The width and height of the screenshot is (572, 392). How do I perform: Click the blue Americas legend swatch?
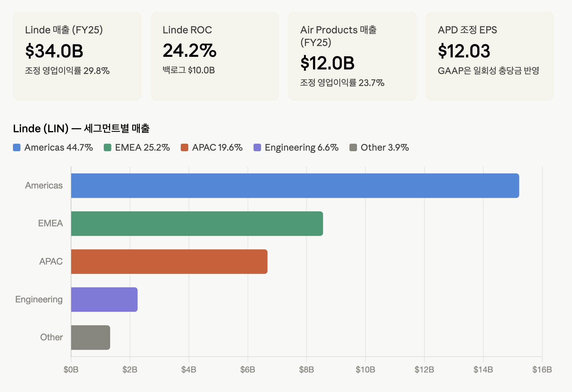point(17,148)
